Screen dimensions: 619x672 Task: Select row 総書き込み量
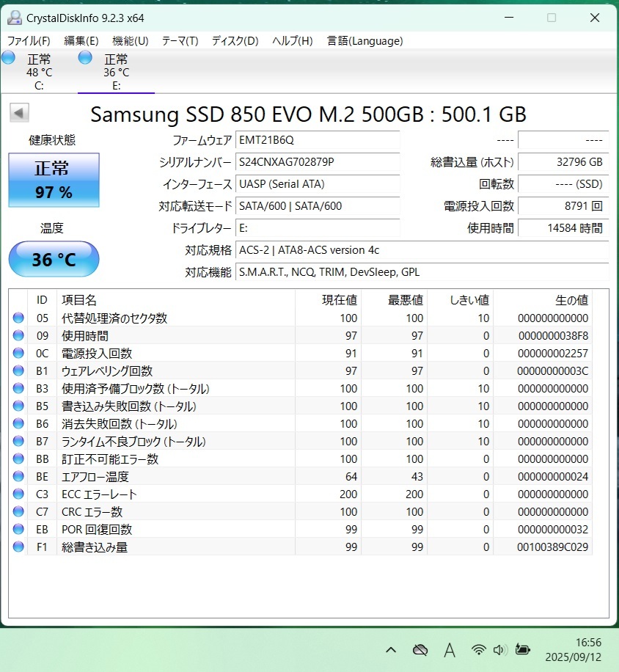301,547
